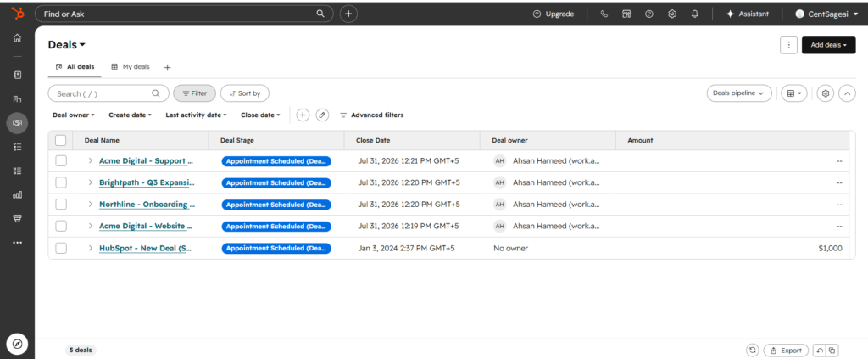This screenshot has width=868, height=359.
Task: Open the companies icon below the bookmarks icon
Action: point(17,98)
